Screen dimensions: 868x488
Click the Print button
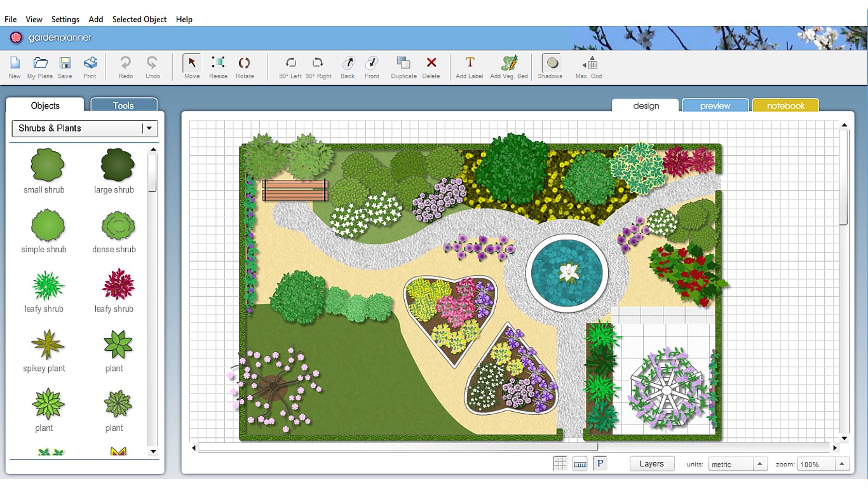90,67
